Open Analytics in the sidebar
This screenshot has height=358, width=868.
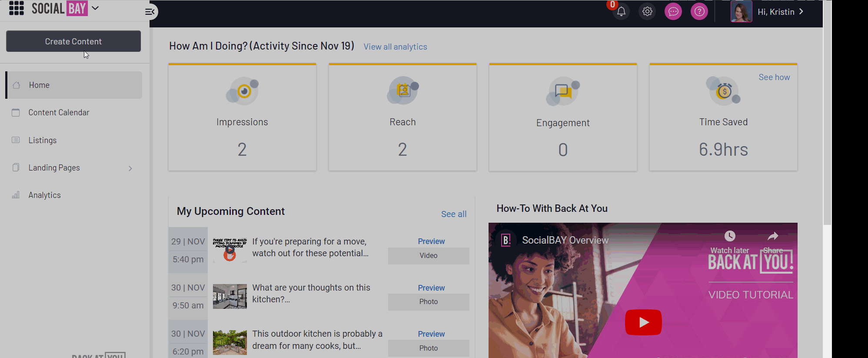[45, 195]
